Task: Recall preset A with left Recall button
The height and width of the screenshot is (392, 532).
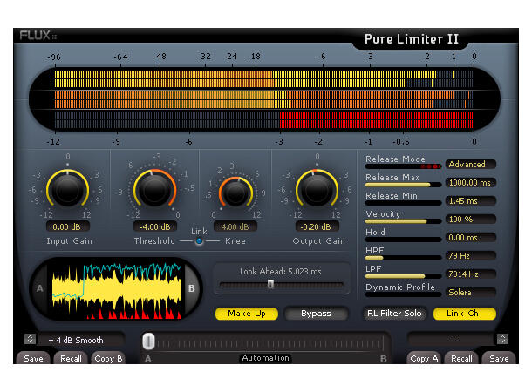Action: click(x=71, y=358)
